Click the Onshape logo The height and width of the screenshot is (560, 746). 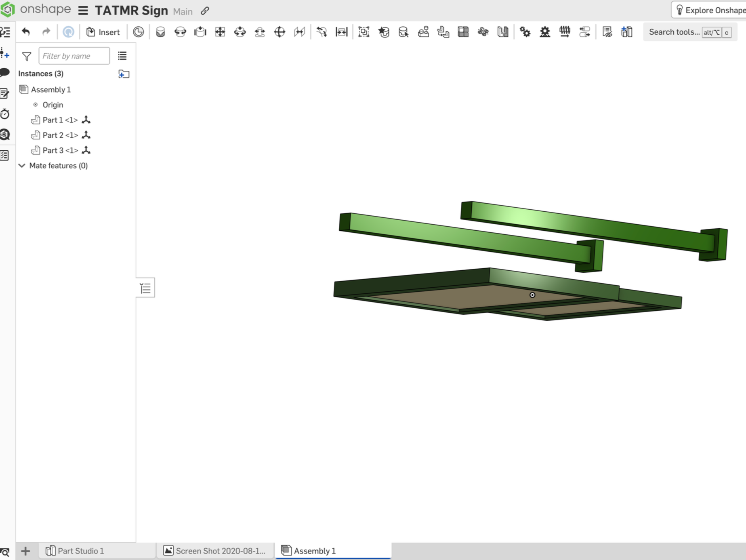[36, 9]
